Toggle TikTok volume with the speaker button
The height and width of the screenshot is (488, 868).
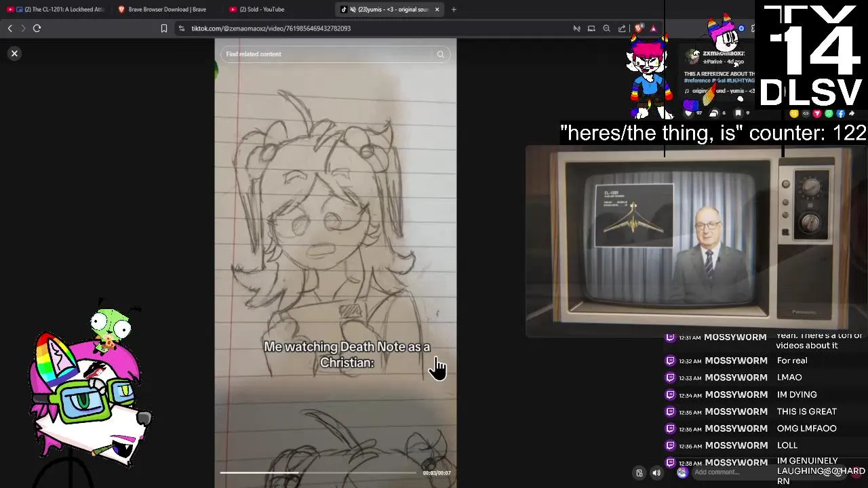(656, 473)
